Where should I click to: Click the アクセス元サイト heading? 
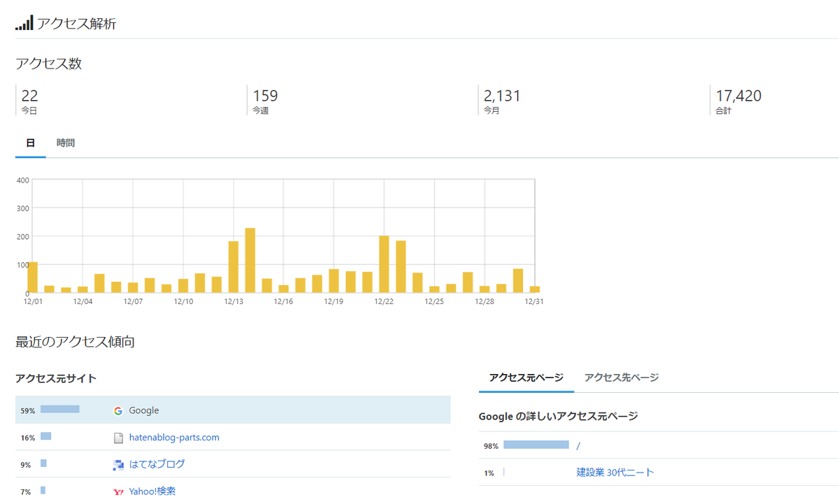(x=56, y=378)
